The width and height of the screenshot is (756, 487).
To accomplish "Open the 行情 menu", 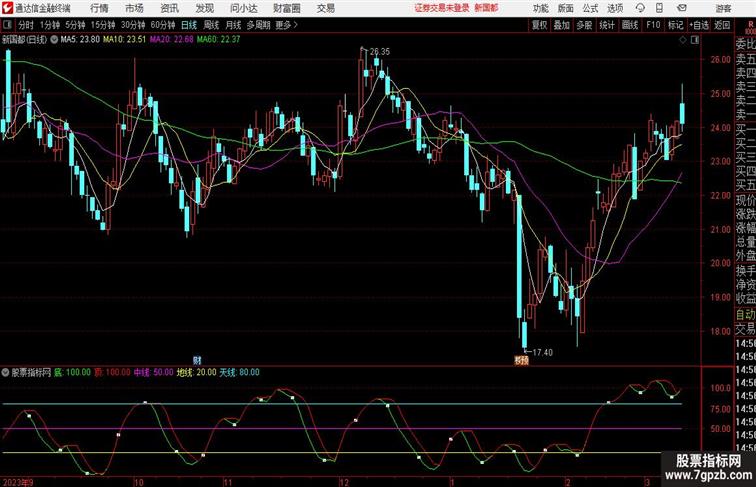I will tap(99, 8).
